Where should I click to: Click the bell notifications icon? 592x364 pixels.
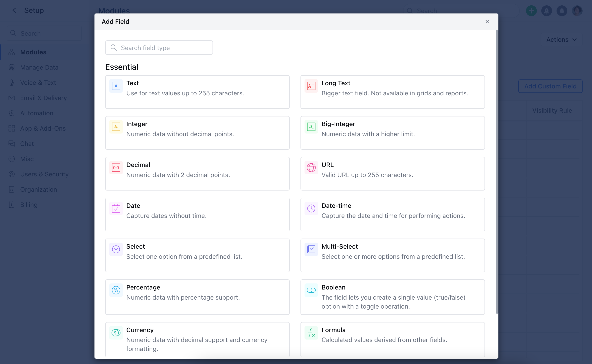pyautogui.click(x=562, y=11)
